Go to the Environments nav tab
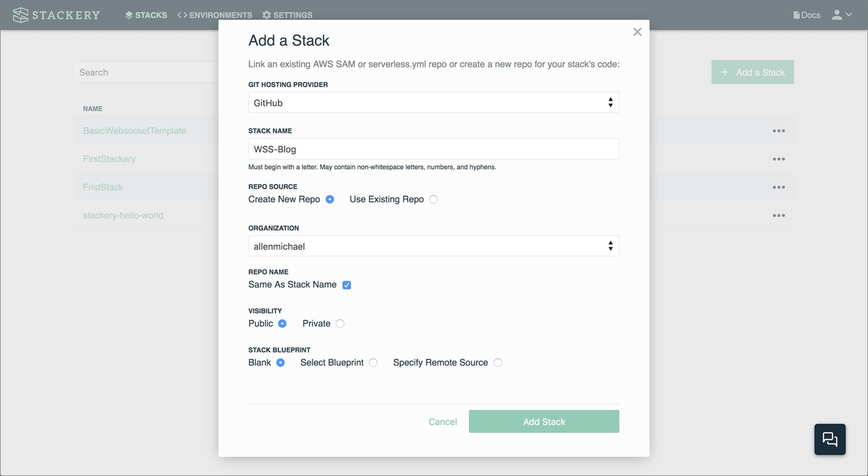The width and height of the screenshot is (868, 476). pyautogui.click(x=215, y=15)
